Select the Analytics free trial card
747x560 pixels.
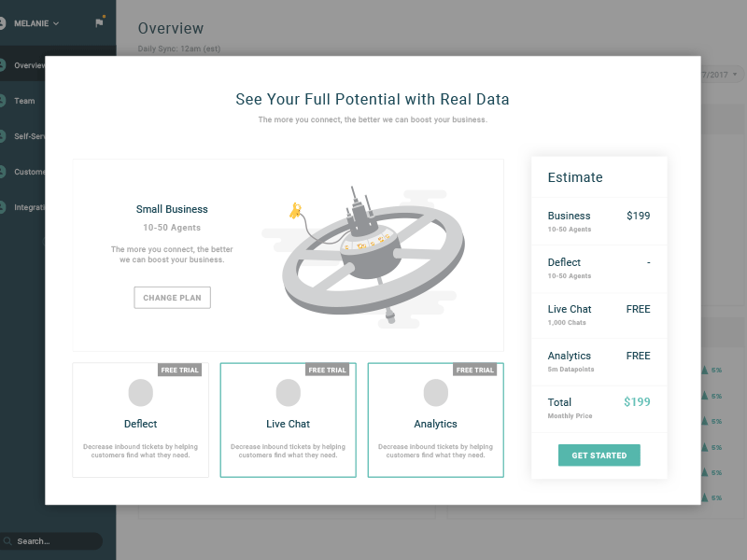(435, 420)
